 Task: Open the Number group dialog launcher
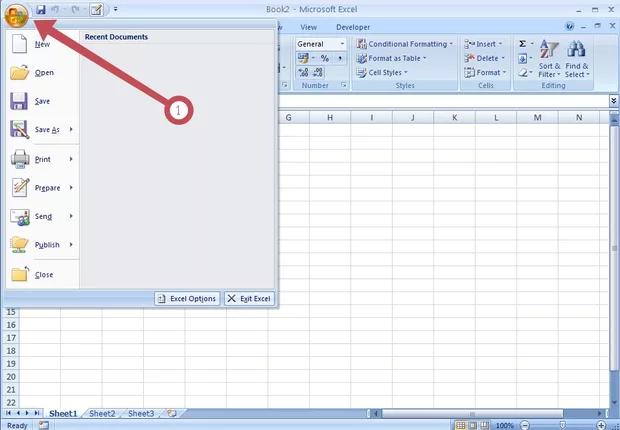344,85
